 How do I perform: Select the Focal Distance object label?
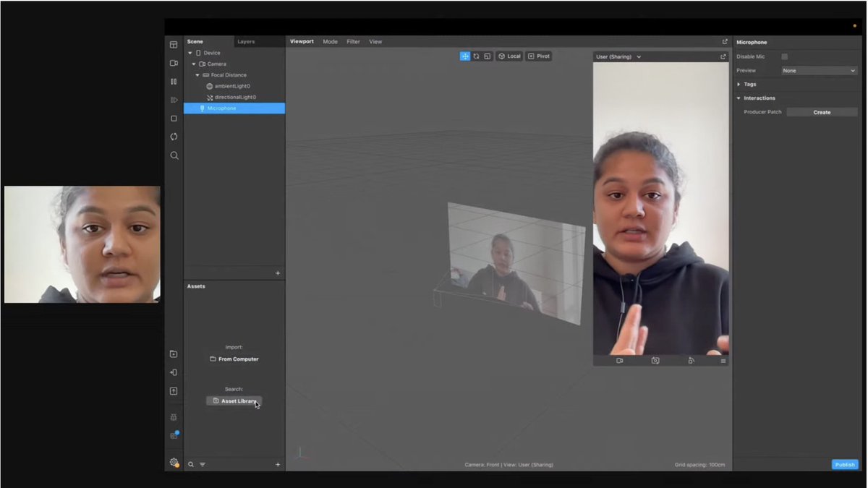coord(229,75)
